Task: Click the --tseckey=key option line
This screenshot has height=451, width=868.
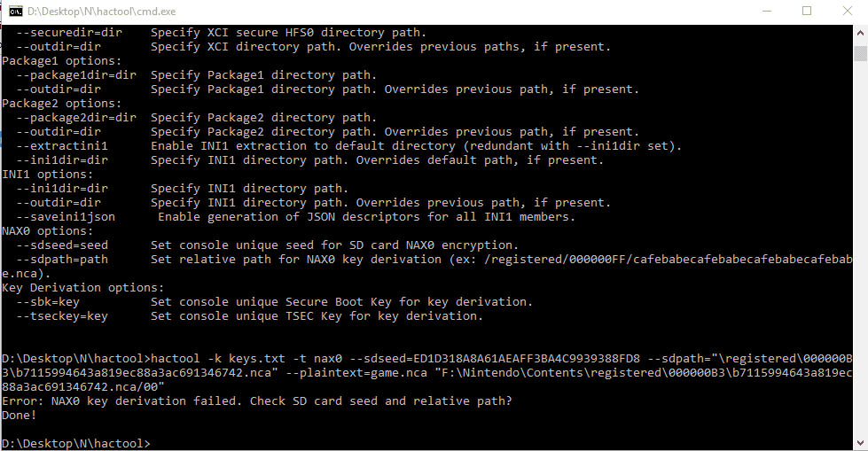Action: [x=249, y=316]
